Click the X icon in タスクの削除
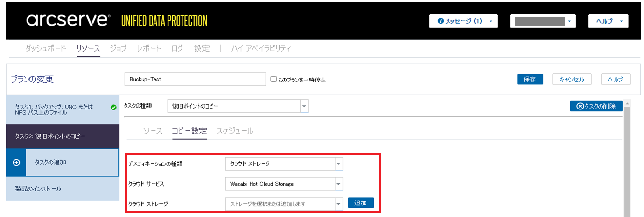 580,106
